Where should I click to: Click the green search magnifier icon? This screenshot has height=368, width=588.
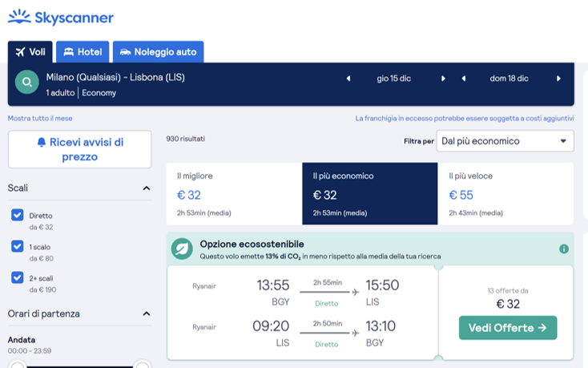point(27,83)
